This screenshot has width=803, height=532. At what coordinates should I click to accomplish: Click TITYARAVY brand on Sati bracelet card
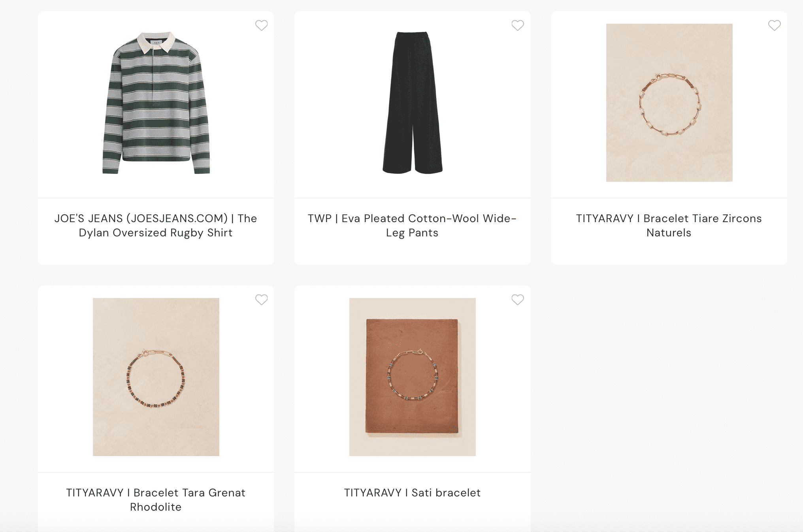coord(372,493)
